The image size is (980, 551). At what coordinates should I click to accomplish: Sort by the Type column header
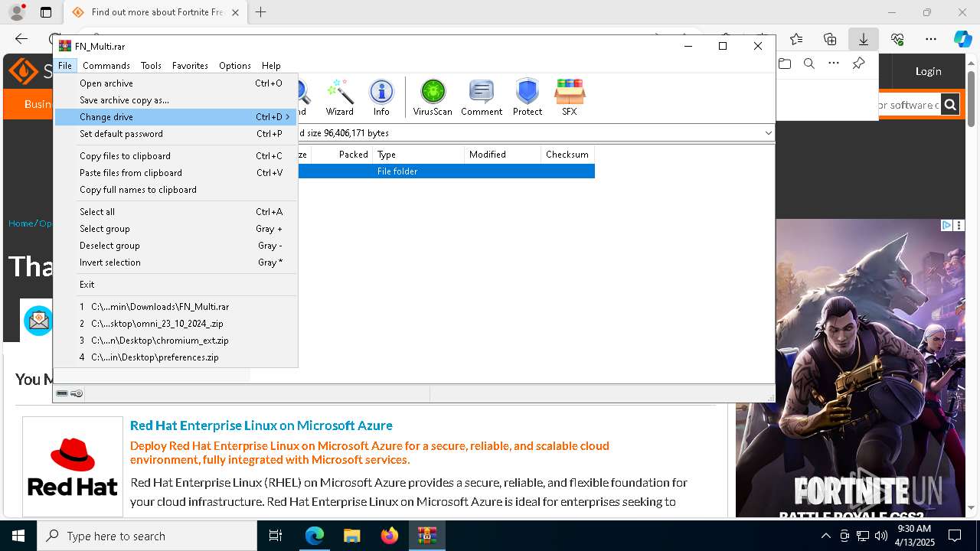419,155
